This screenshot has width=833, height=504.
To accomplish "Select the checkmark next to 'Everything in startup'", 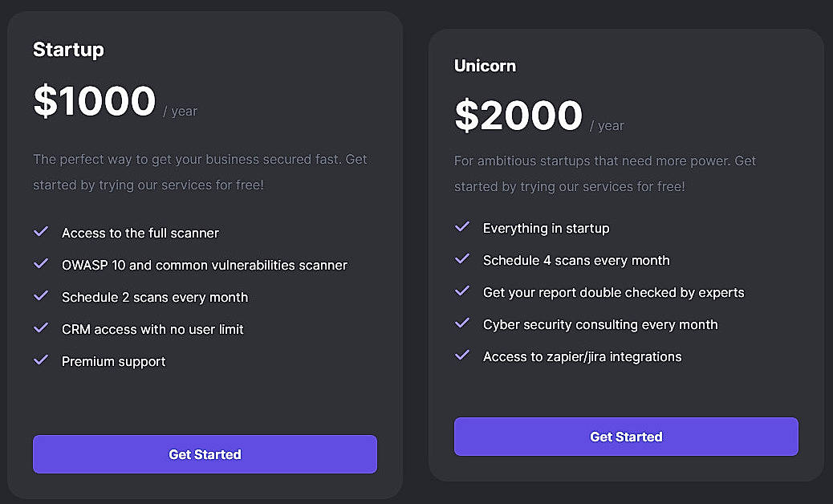I will 462,227.
